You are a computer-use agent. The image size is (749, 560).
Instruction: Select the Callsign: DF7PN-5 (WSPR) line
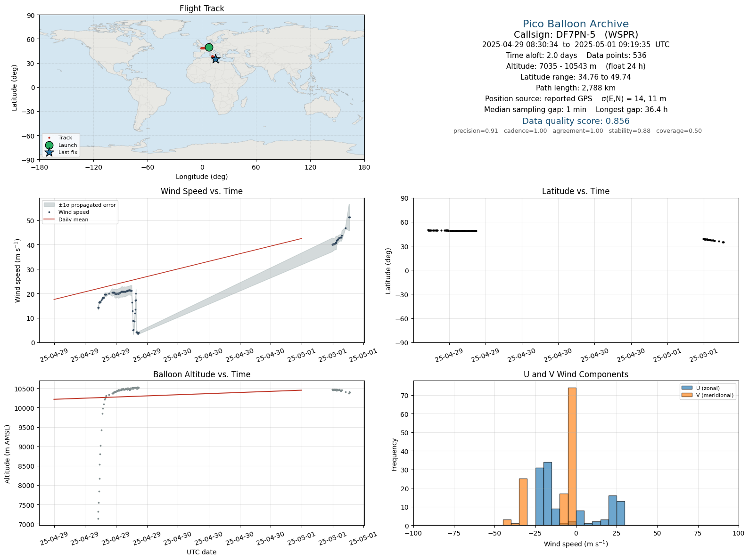tap(576, 34)
